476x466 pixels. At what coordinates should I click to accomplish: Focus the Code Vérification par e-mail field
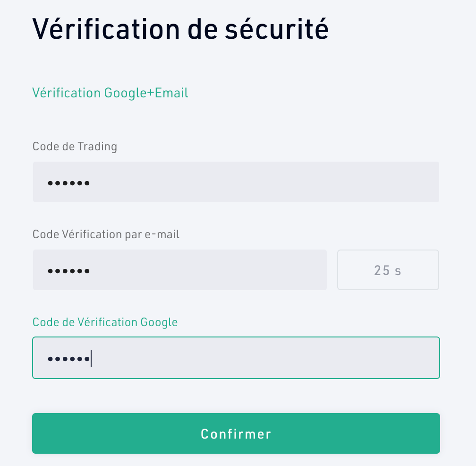[x=180, y=270]
